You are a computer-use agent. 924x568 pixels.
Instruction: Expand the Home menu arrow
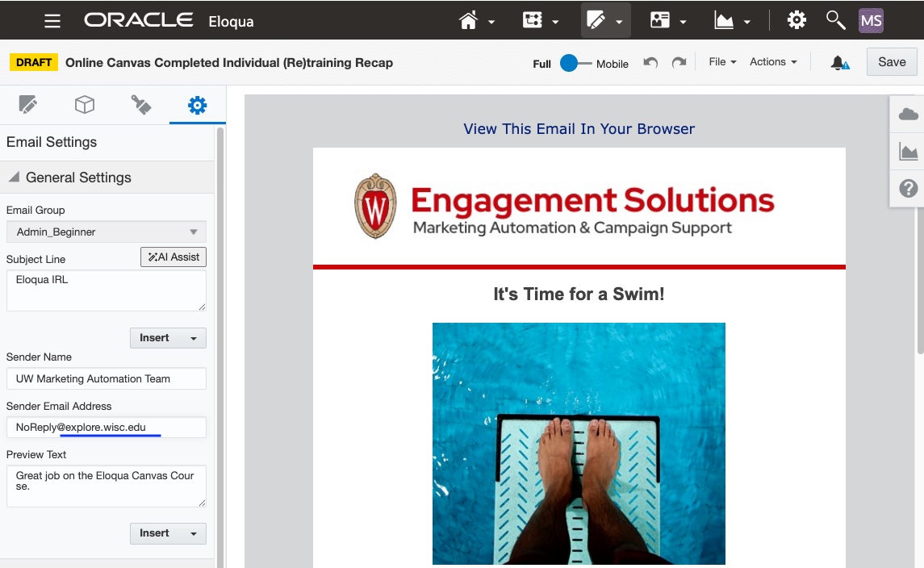pyautogui.click(x=491, y=23)
